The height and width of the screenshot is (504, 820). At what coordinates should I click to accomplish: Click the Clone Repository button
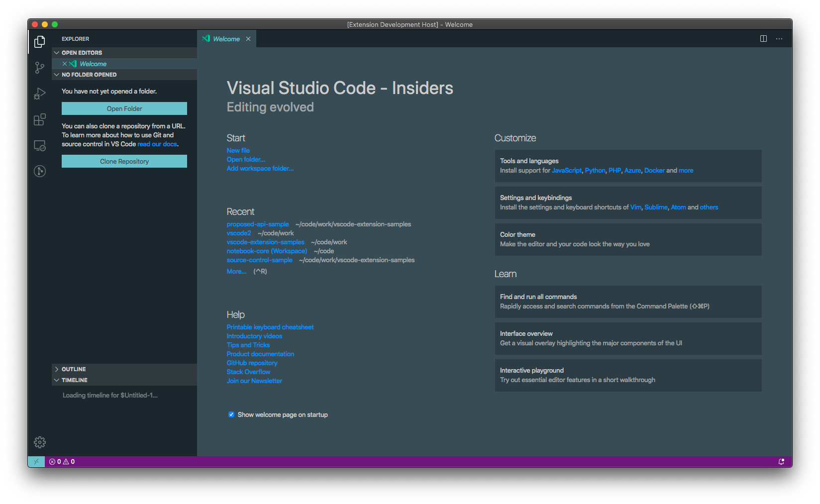tap(124, 161)
